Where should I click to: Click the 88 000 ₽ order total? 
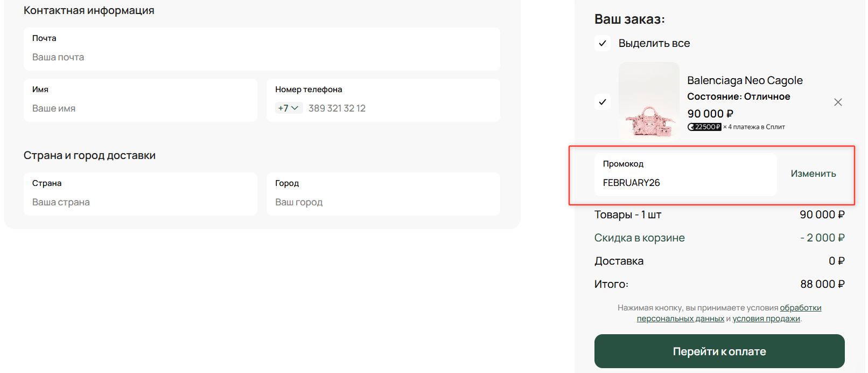pyautogui.click(x=822, y=284)
